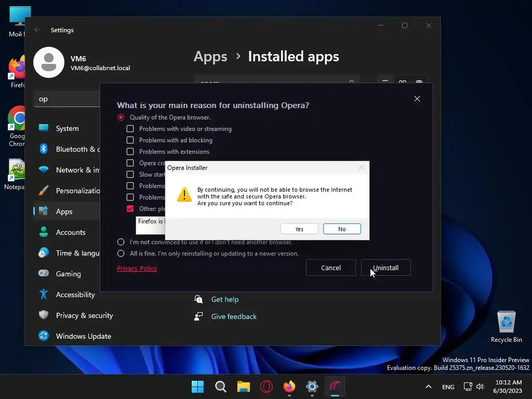Screen dimensions: 532x399
Task: Click the Uninstall button
Action: [386, 268]
